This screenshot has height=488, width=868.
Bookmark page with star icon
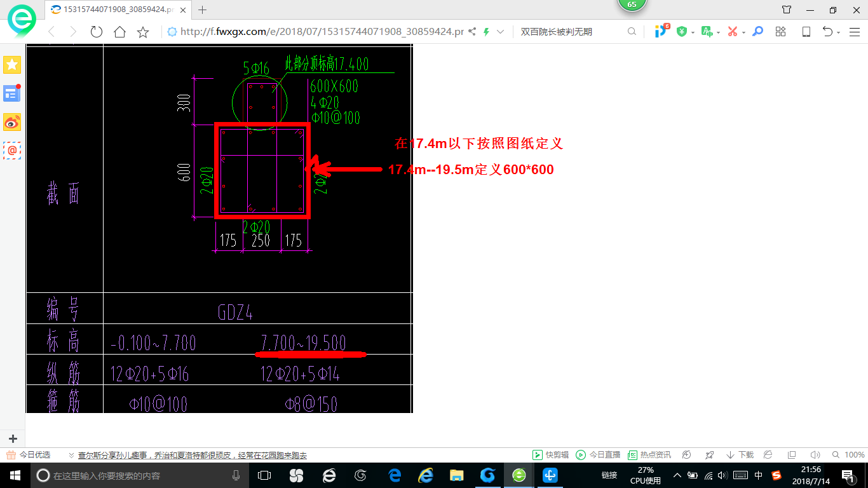143,32
